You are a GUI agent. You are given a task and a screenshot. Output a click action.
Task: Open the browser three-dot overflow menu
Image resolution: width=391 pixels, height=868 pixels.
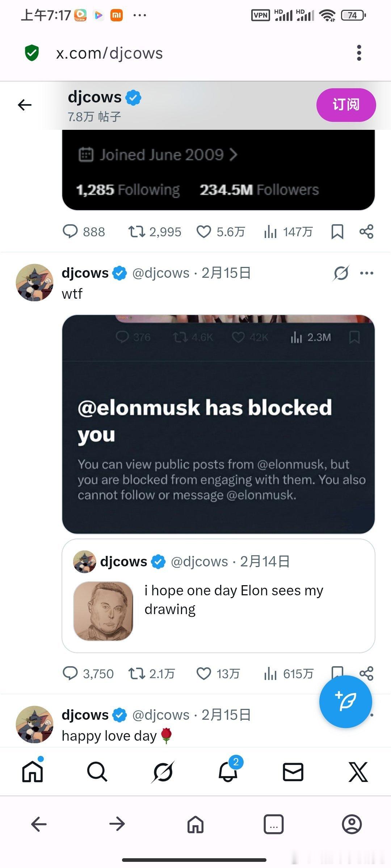tap(359, 53)
